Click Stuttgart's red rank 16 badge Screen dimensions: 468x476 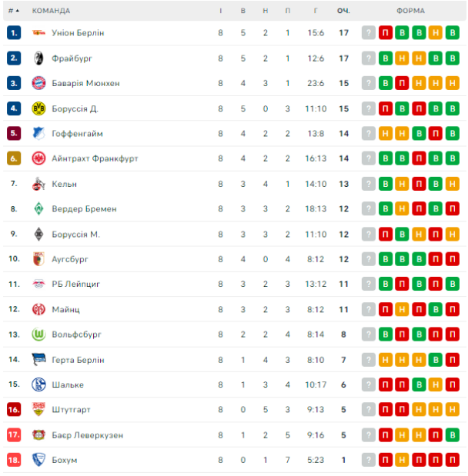[14, 410]
